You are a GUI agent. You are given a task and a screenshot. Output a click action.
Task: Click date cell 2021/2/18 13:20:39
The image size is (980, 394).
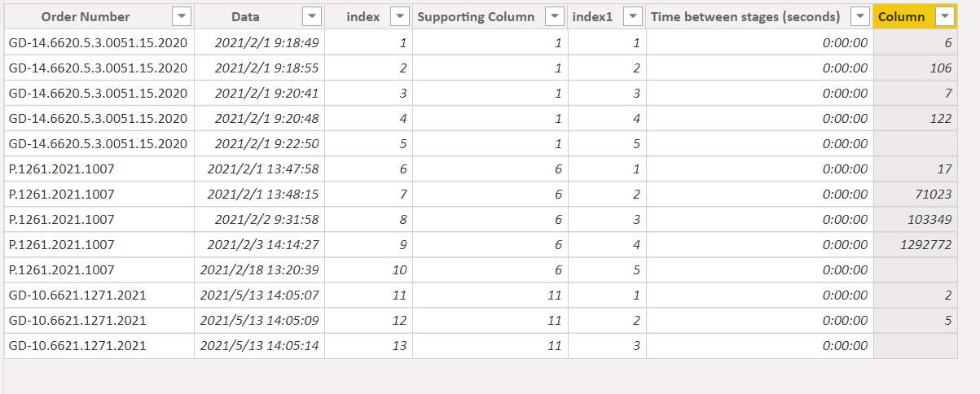point(259,269)
